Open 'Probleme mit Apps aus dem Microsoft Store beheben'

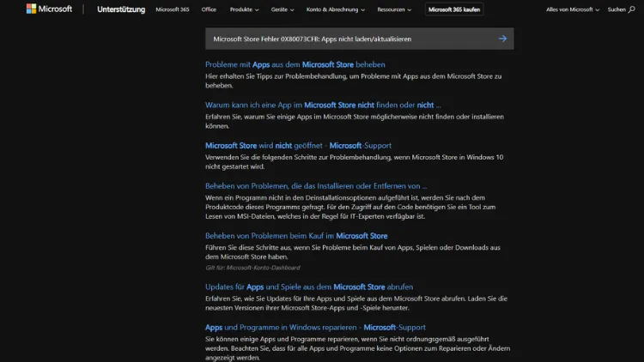tap(295, 64)
